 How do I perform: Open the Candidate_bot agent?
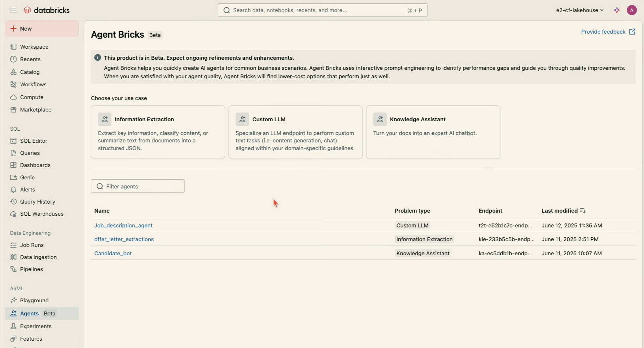pyautogui.click(x=113, y=254)
